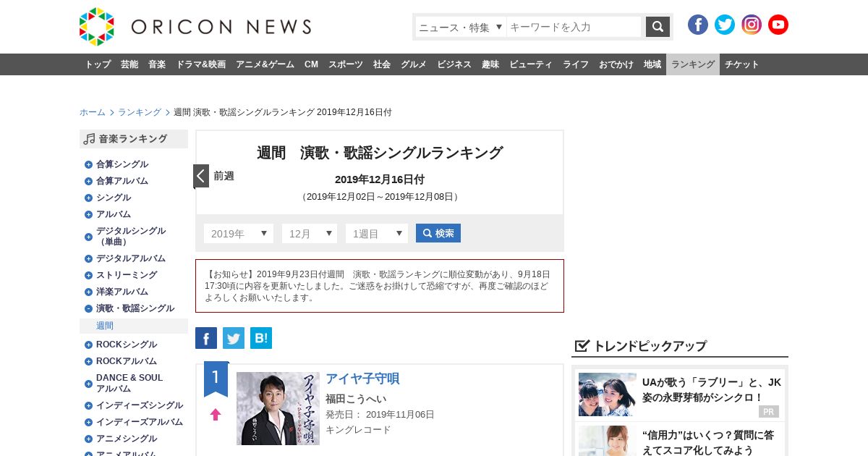This screenshot has height=456, width=868.
Task: Expand 洋楽アルバム plus icon
Action: (88, 292)
